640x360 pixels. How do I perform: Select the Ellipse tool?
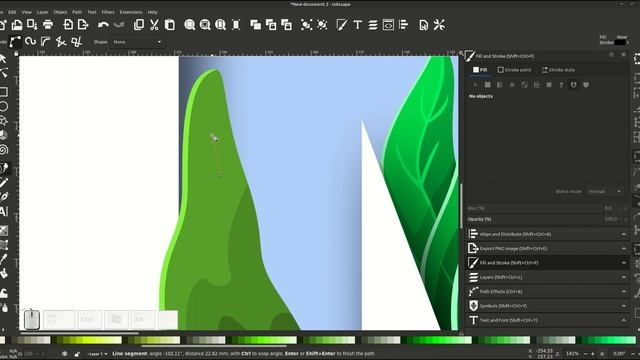tap(3, 107)
